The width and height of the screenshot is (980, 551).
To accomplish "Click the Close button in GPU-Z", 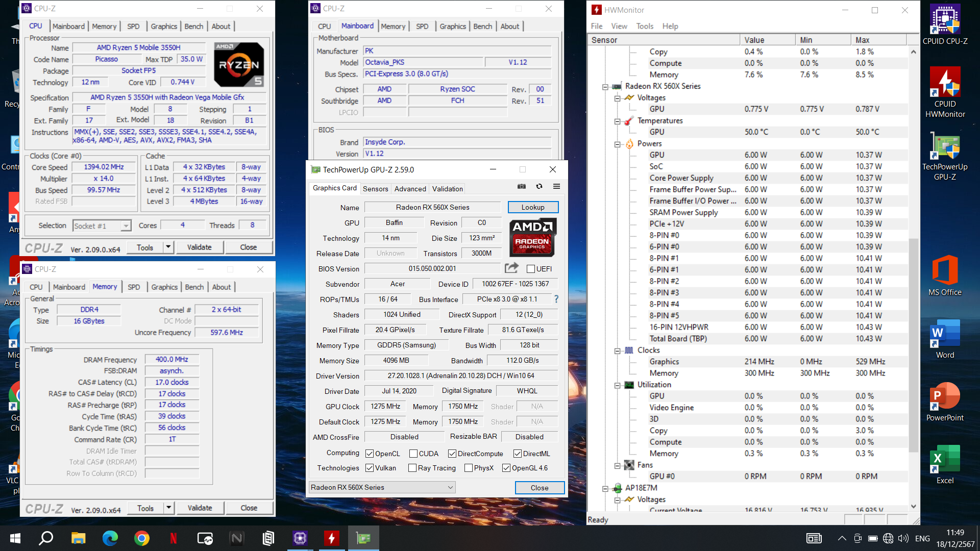I will [540, 488].
